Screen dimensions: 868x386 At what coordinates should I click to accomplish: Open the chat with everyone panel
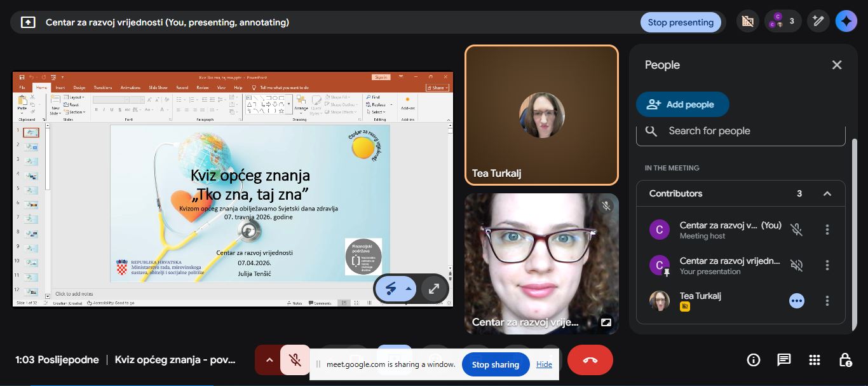tap(784, 360)
